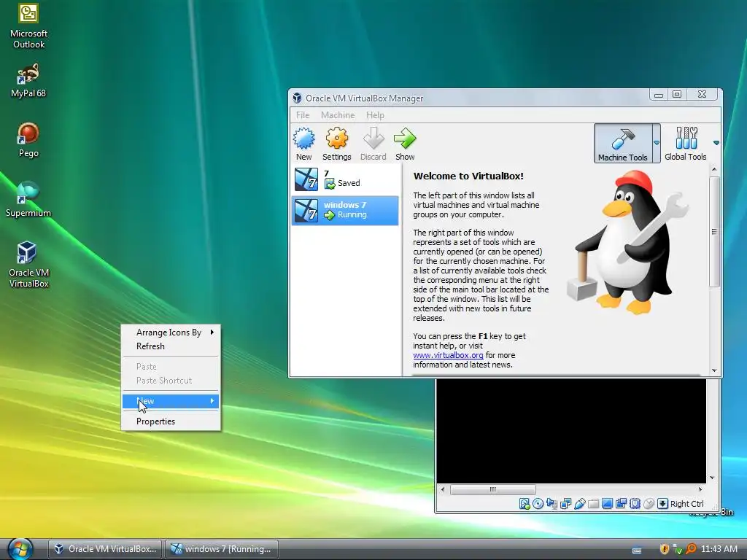The height and width of the screenshot is (560, 747).
Task: Expand the Global Tools dropdown arrow
Action: click(716, 143)
